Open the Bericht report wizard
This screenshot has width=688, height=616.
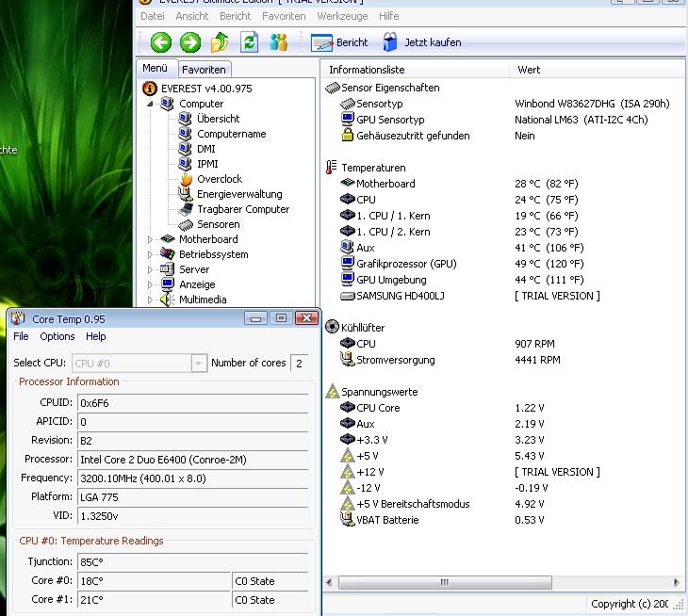339,42
